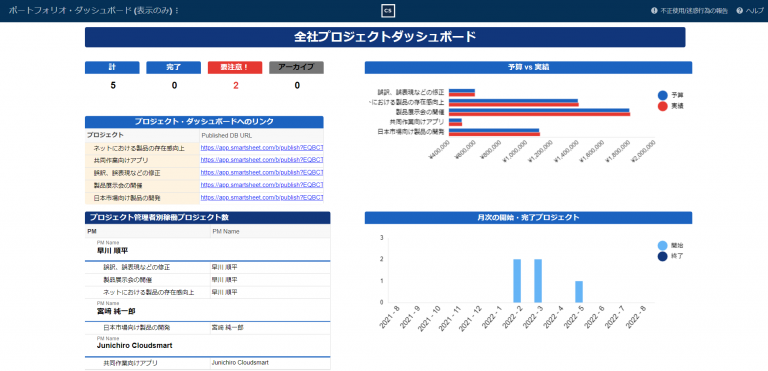Click 共同作業向けアプリ in the PM table
The height and width of the screenshot is (371, 768).
[130, 364]
